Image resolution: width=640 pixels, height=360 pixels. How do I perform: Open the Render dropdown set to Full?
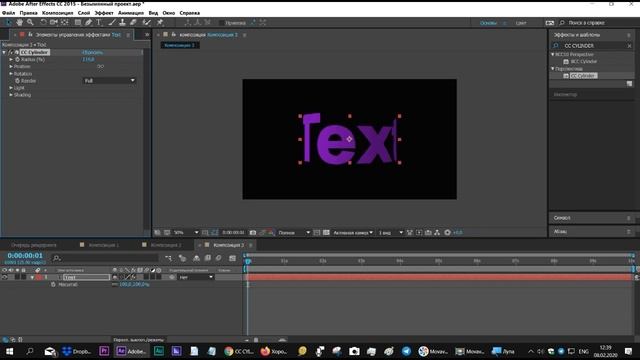pos(109,81)
